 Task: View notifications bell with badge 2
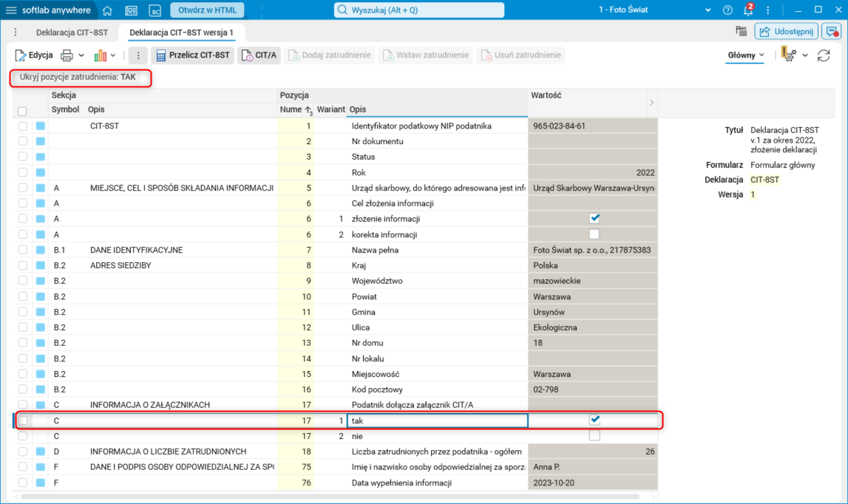748,10
